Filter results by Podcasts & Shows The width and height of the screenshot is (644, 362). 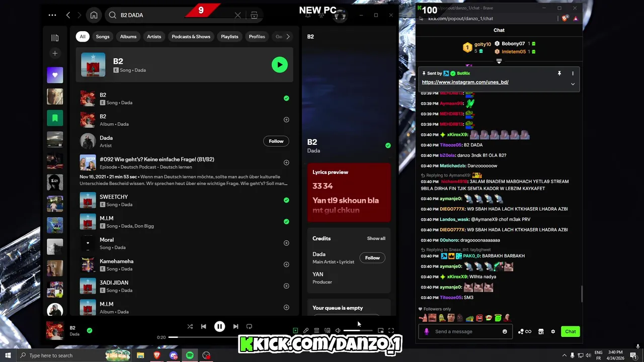pos(191,37)
